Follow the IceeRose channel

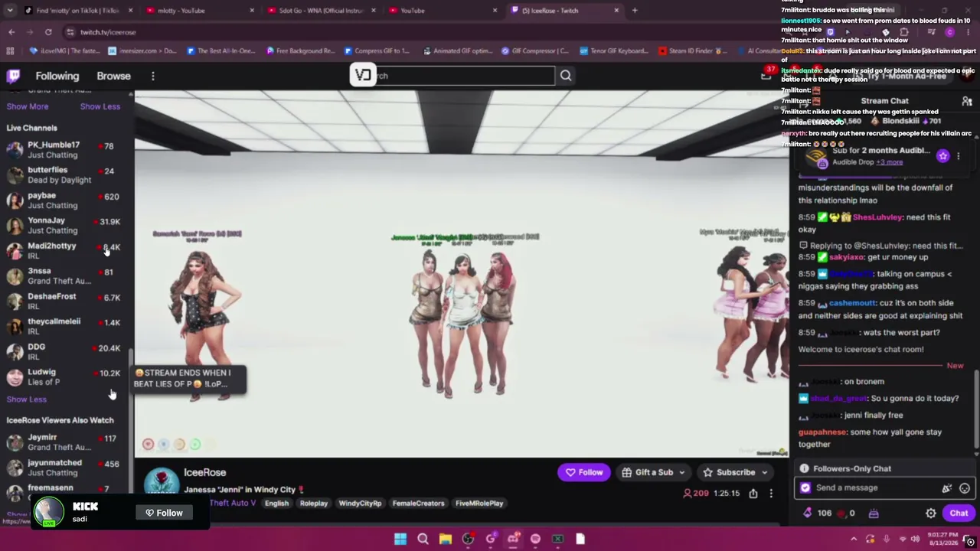pos(584,473)
